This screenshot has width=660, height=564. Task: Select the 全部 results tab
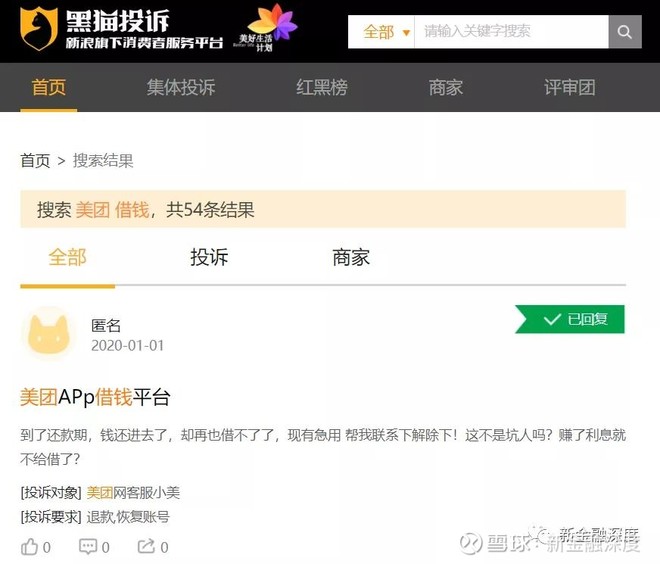(x=67, y=257)
